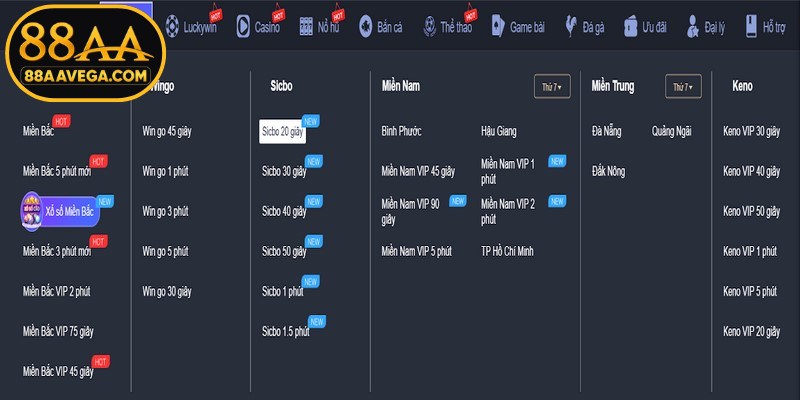Open the Ưu đãi promotions icon

(631, 27)
